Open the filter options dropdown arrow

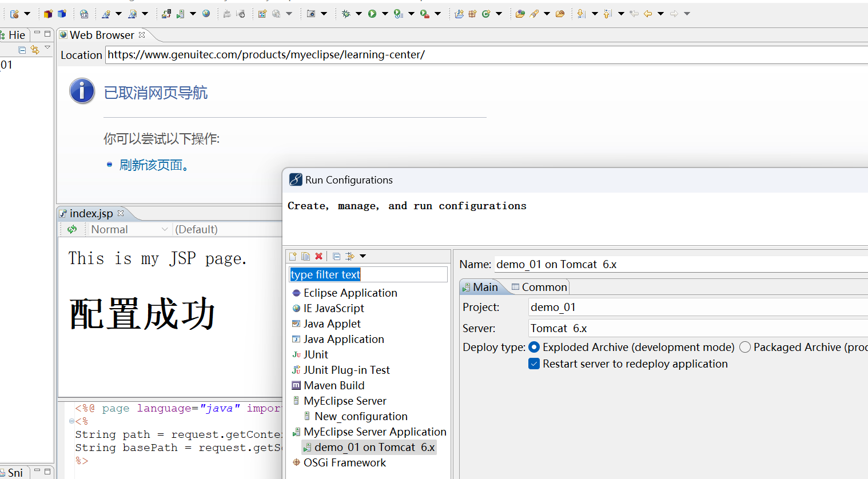[363, 256]
